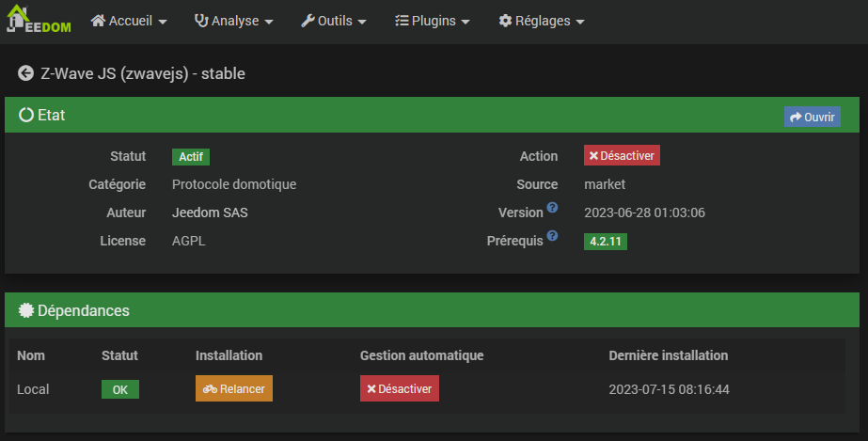Image resolution: width=868 pixels, height=441 pixels.
Task: Disable the plugin in the Action row
Action: 622,156
